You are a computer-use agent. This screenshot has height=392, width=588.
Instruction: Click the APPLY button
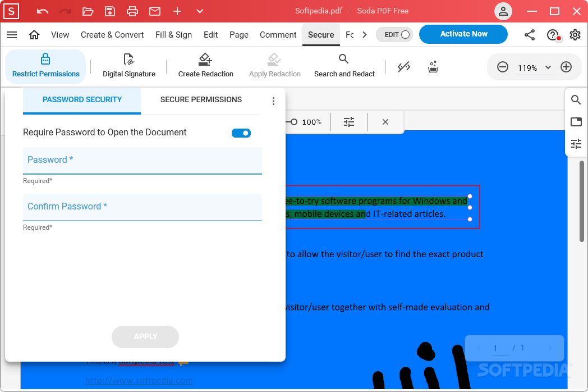[145, 337]
